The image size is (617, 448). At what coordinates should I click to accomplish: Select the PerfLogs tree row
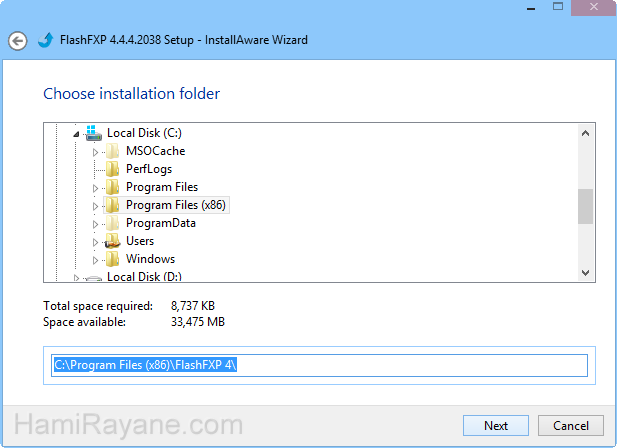point(149,169)
